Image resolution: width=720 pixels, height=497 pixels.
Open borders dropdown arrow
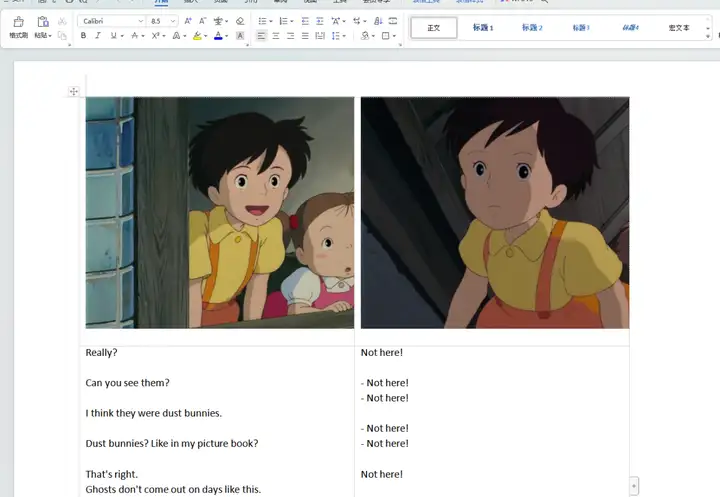394,36
